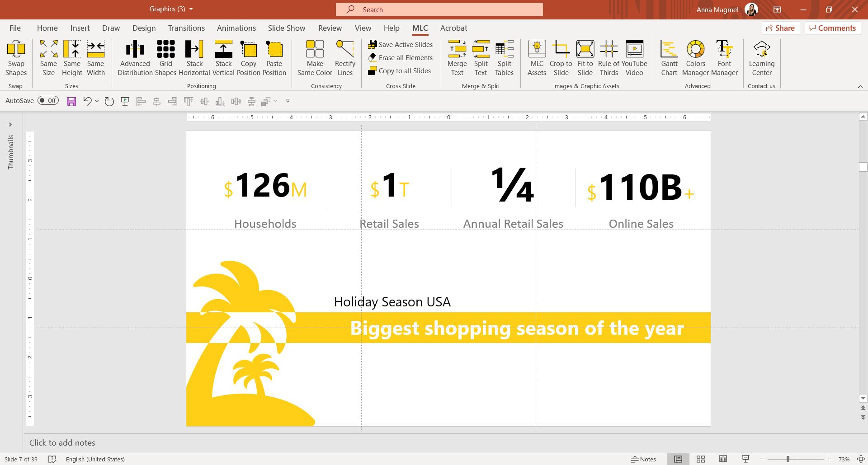Click the Make Same Color icon
868x465 pixels.
coord(315,49)
